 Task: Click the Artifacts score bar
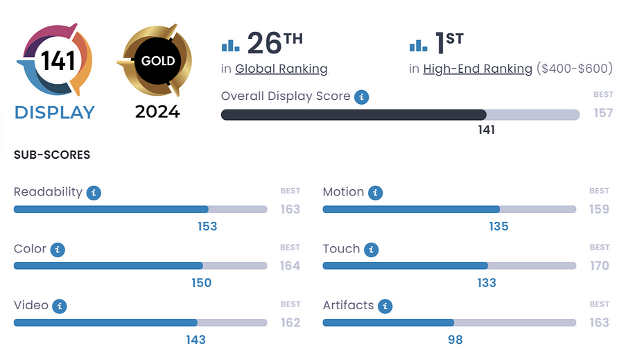[449, 322]
